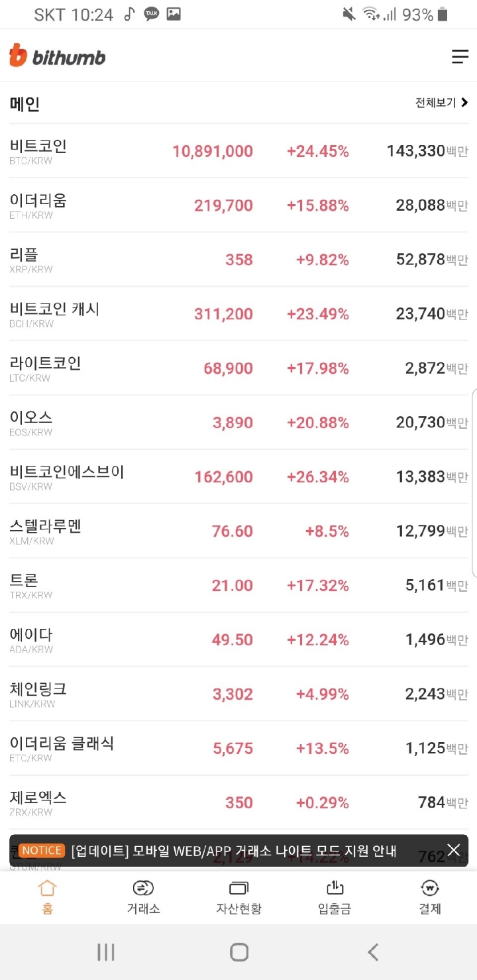Open the 이더리움 ETH/KRW row
The height and width of the screenshot is (980, 477).
pos(238,205)
